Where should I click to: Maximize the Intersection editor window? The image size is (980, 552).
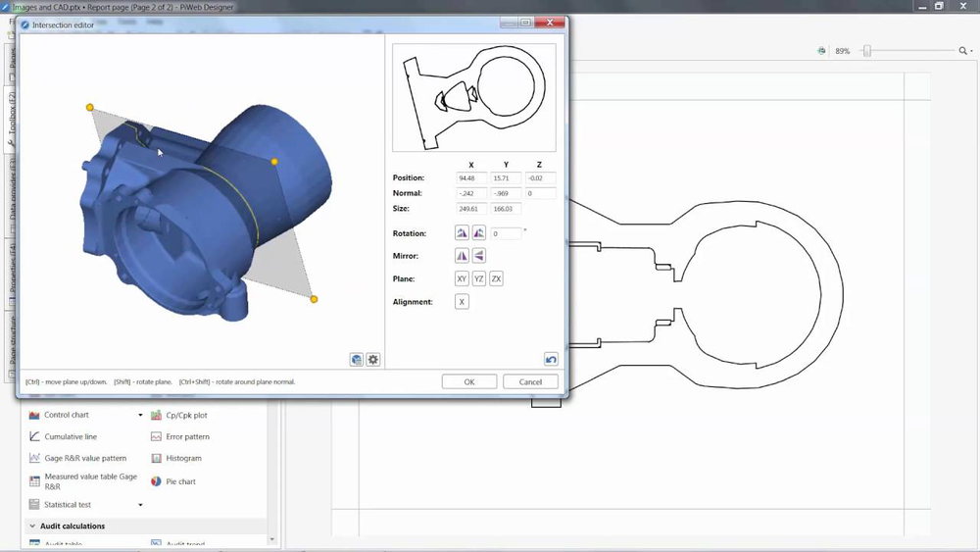(525, 23)
